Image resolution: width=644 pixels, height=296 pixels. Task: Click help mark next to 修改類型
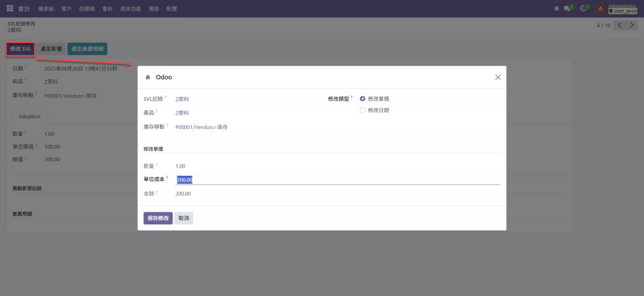[352, 97]
